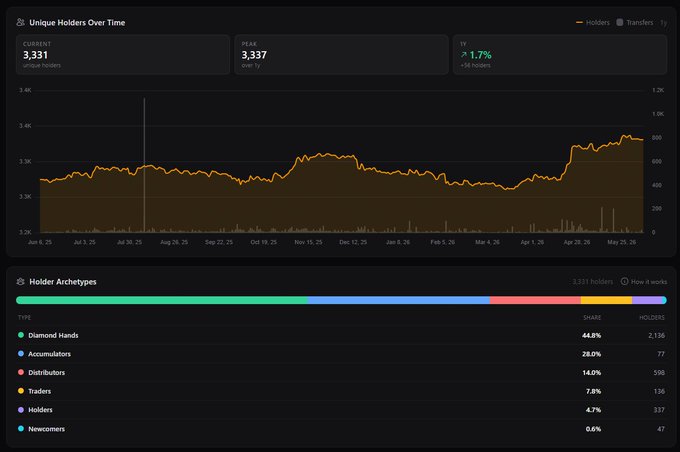The image size is (680, 452).
Task: Click the green Diamond Hands dot
Action: tap(21, 335)
